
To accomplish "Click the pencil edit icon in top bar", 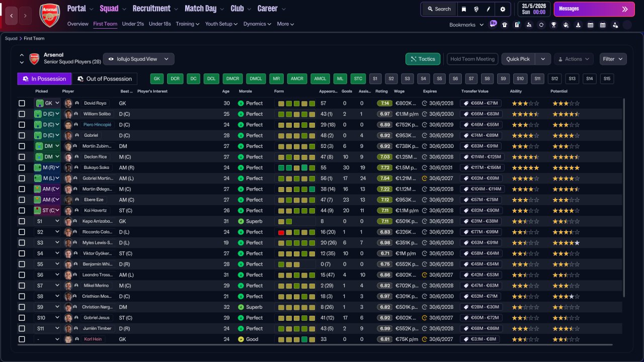I will coord(488,9).
